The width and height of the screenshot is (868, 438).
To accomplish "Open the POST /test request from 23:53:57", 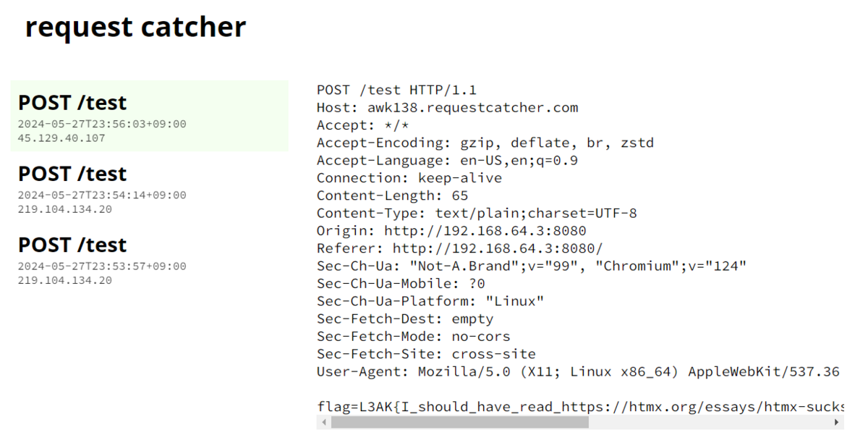I will tap(150, 258).
